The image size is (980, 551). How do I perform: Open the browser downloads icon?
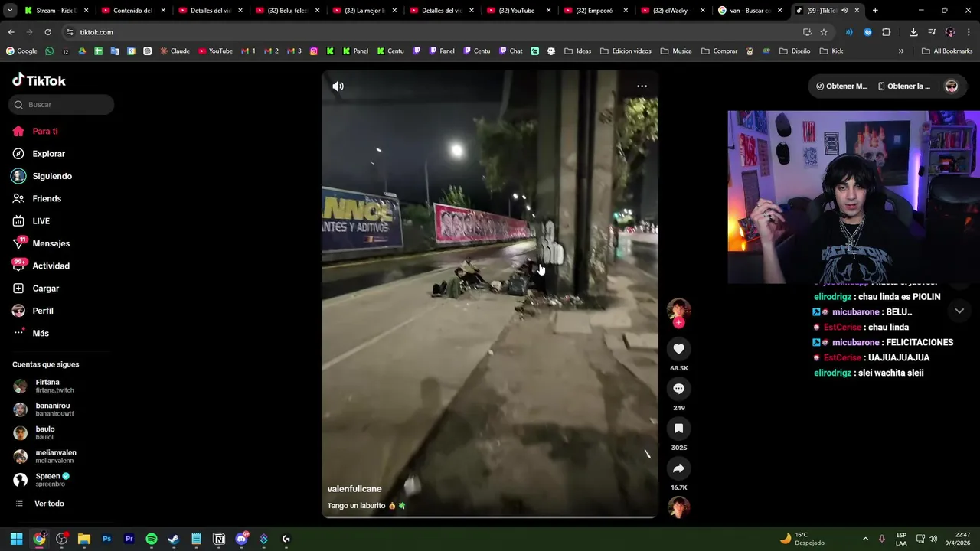913,32
